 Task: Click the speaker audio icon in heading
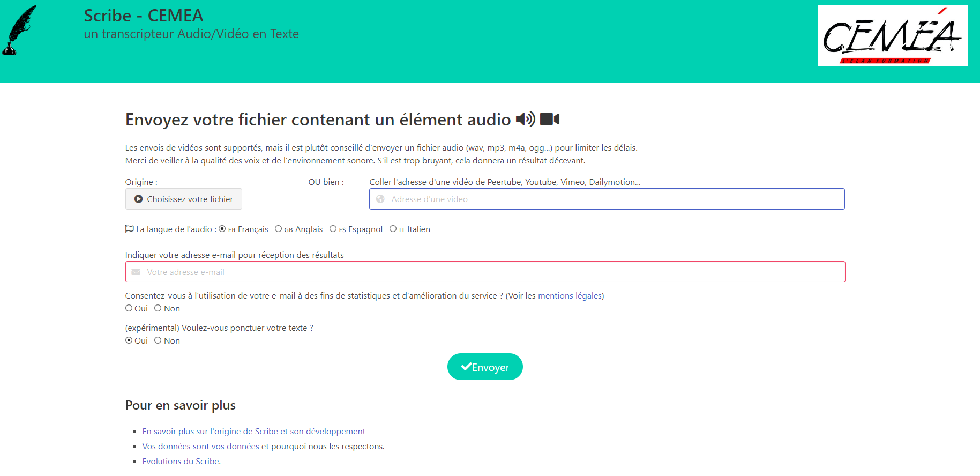[x=526, y=119]
